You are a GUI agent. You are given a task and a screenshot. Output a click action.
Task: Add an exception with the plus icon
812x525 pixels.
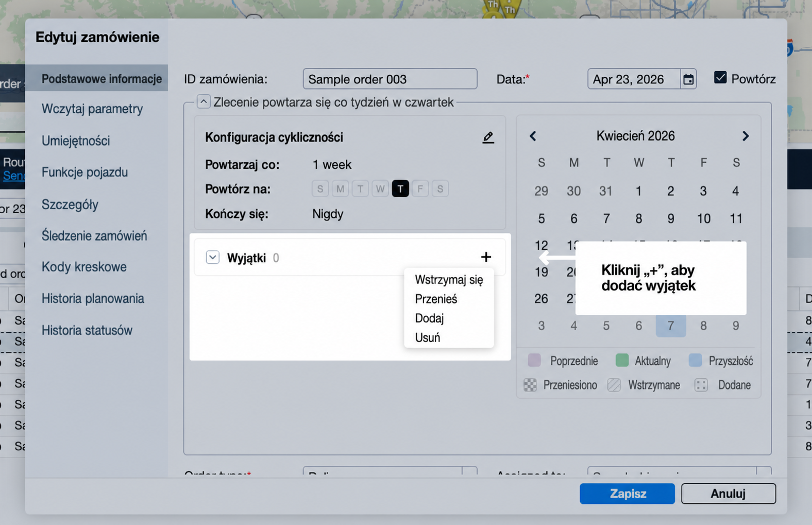pyautogui.click(x=486, y=257)
